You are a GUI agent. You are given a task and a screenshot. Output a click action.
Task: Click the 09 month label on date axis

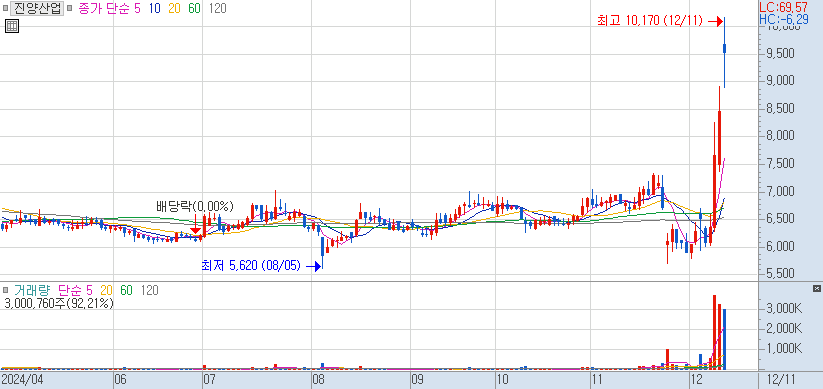tap(417, 379)
